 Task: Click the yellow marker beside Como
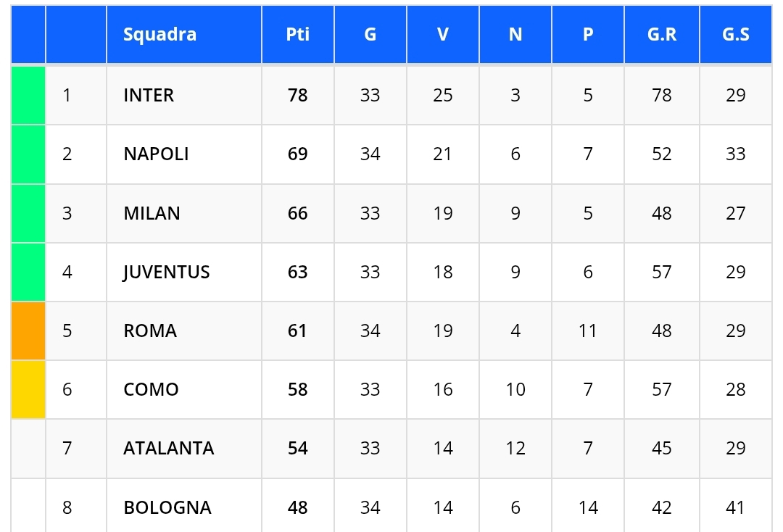pyautogui.click(x=28, y=389)
